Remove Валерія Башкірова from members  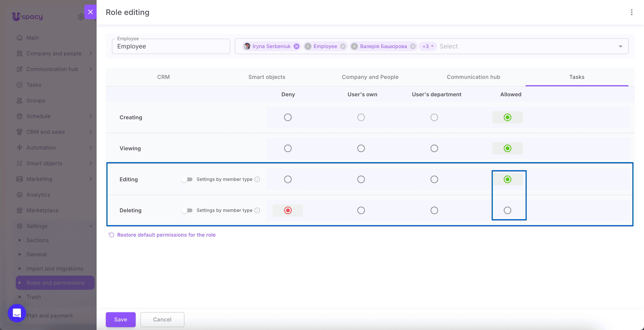tap(413, 46)
